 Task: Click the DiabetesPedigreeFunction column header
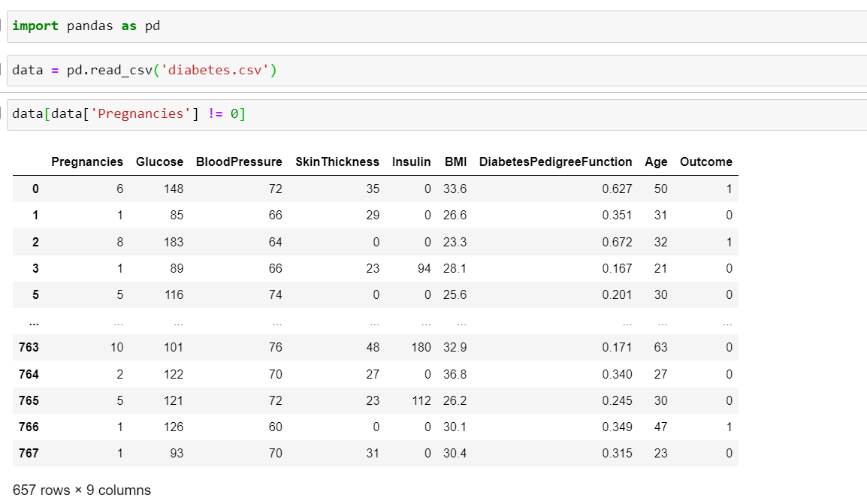point(556,162)
